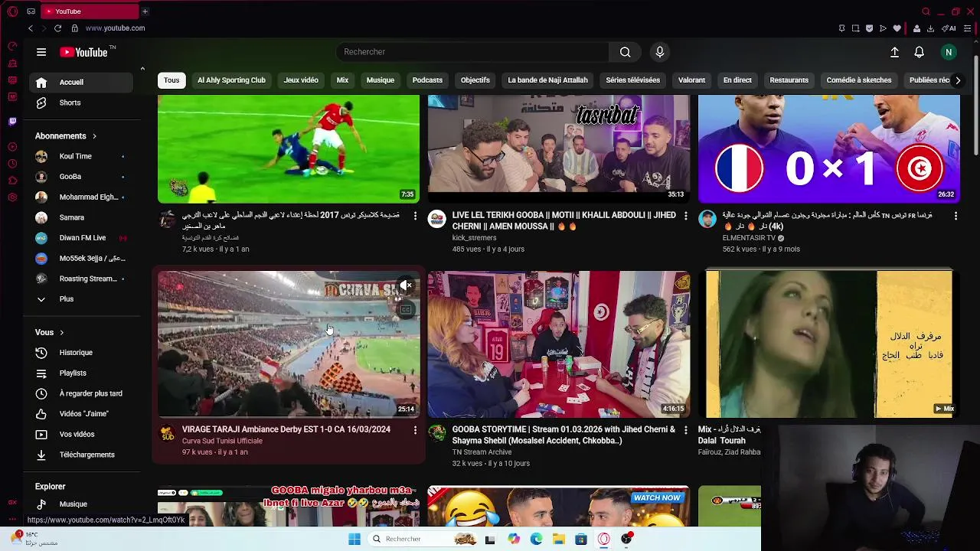Toggle subtitles on VIRAGE TARAJI preview
980x551 pixels.
point(406,309)
